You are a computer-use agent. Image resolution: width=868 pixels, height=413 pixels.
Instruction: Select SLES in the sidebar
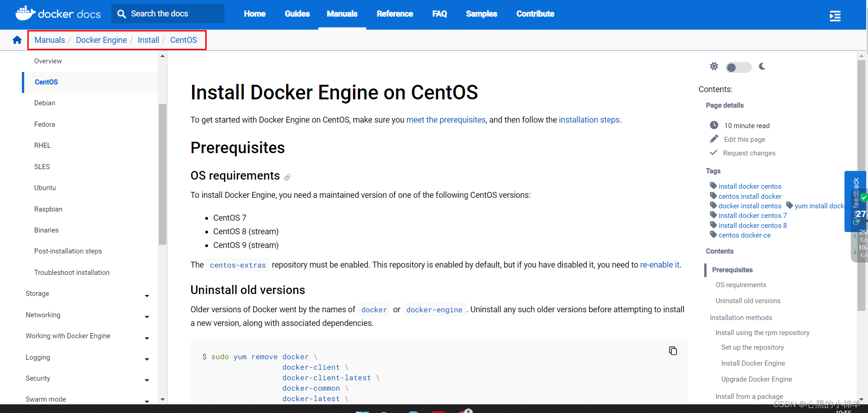(42, 167)
